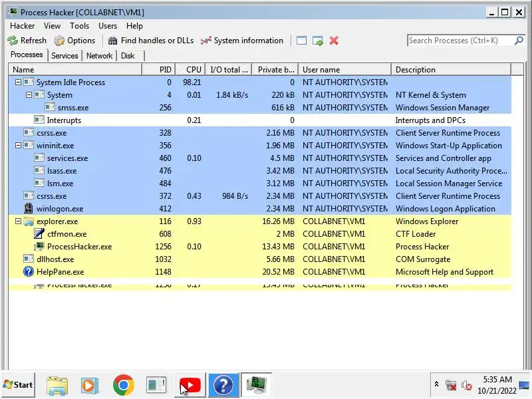Open the Hacker menu
Viewport: 532px width, 399px height.
23,26
